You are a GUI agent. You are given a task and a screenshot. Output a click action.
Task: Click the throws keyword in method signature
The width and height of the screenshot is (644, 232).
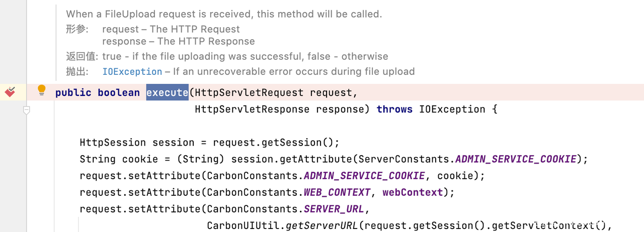(394, 109)
